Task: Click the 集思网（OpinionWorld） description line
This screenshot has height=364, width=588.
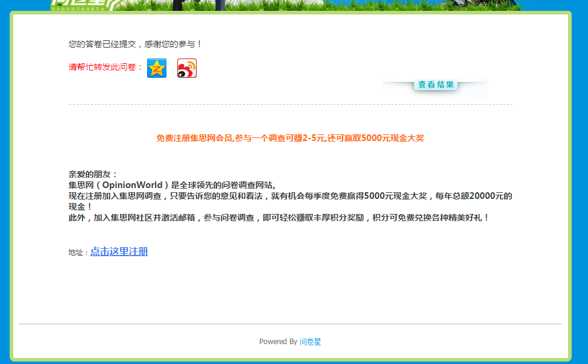Action: [173, 185]
